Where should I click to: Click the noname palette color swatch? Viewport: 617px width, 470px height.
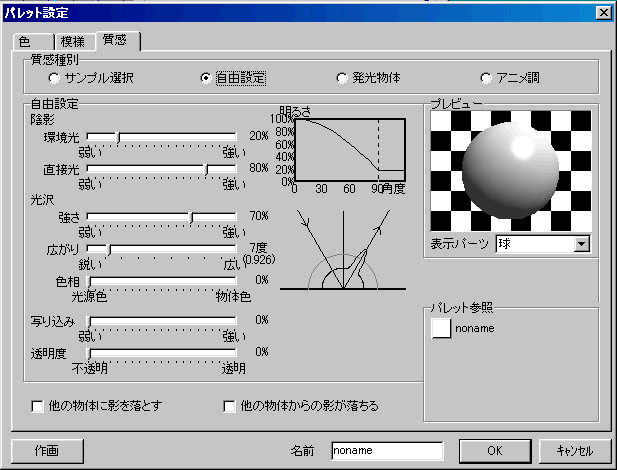pos(440,328)
